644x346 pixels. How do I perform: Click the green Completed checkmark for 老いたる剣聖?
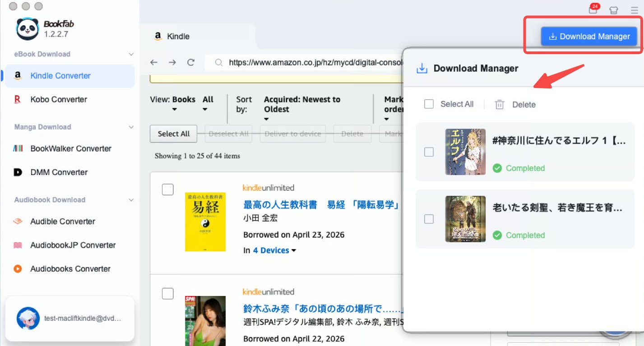tap(497, 235)
